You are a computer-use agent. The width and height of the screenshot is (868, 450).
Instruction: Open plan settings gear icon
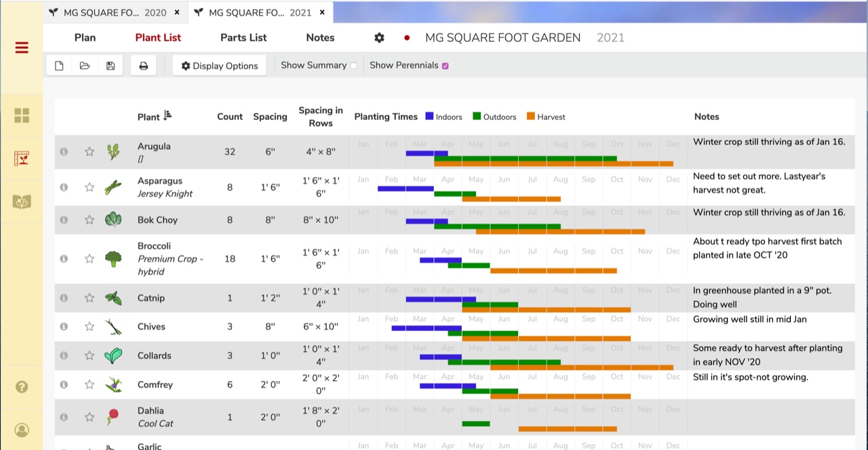pos(379,38)
